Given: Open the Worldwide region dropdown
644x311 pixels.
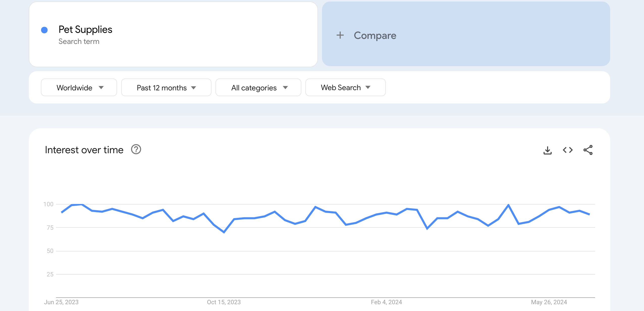Looking at the screenshot, I should pyautogui.click(x=79, y=87).
